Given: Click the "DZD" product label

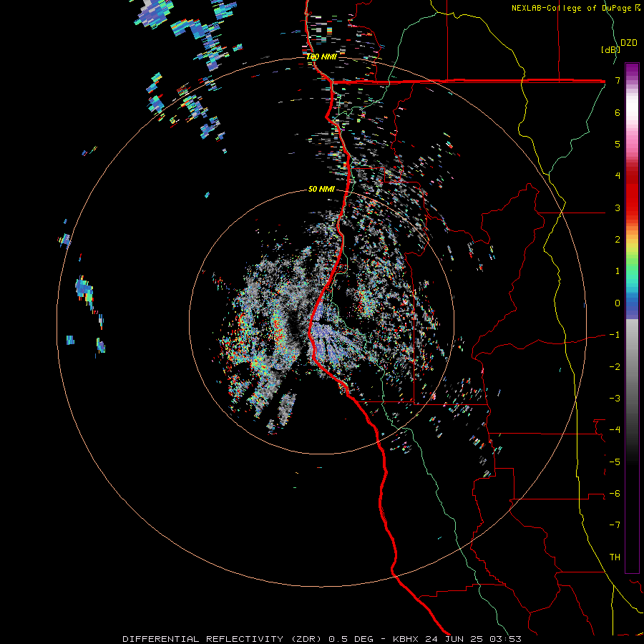Looking at the screenshot, I should coord(629,43).
